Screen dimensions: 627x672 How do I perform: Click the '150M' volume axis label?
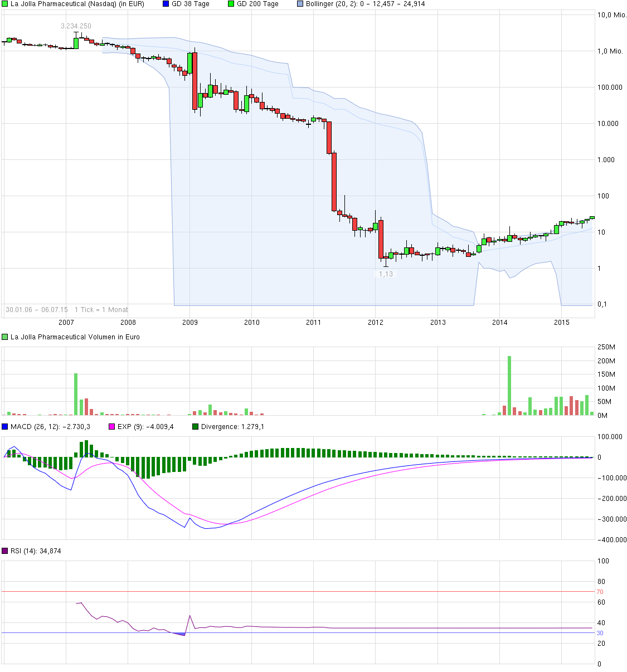click(606, 374)
